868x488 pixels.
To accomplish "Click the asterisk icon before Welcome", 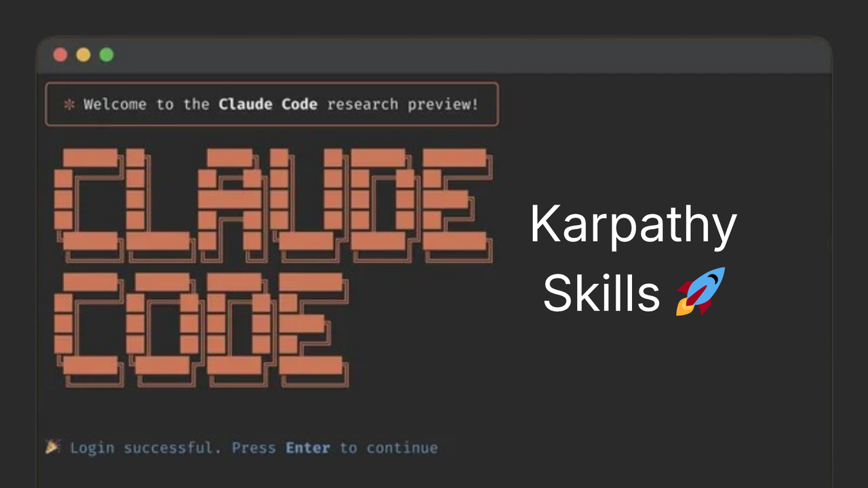I will point(69,104).
